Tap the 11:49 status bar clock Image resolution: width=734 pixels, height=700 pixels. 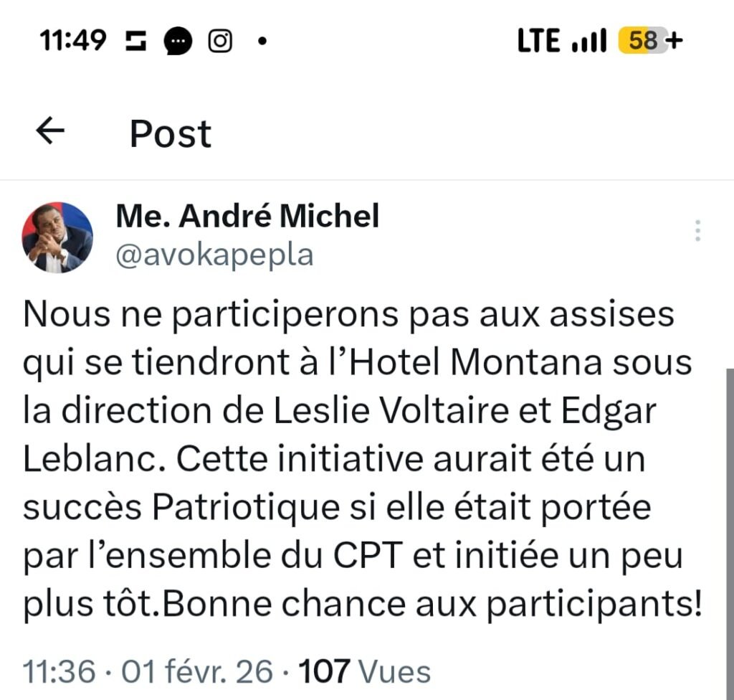point(73,41)
